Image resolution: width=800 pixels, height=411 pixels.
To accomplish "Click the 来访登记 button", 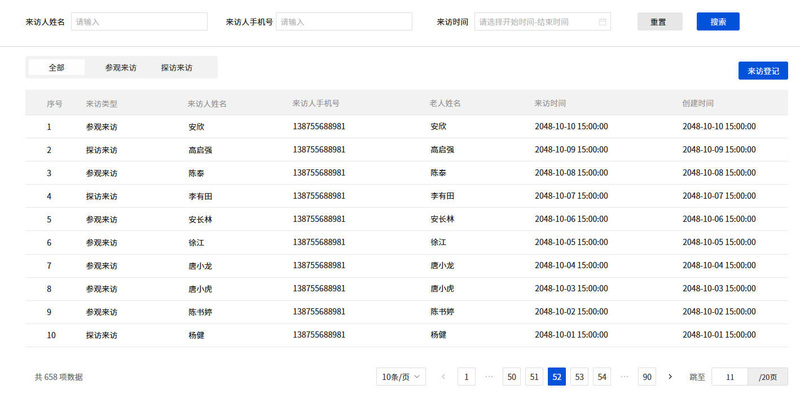I will tap(763, 71).
